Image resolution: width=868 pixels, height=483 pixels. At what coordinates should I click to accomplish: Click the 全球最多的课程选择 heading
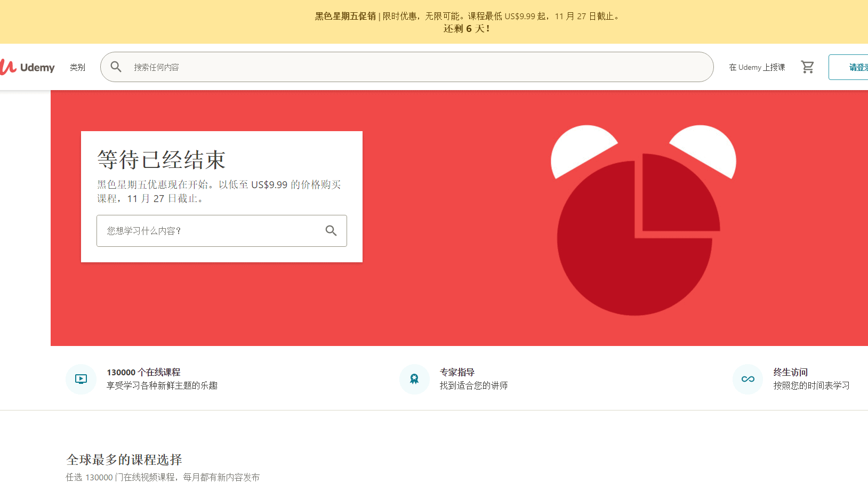tap(124, 460)
